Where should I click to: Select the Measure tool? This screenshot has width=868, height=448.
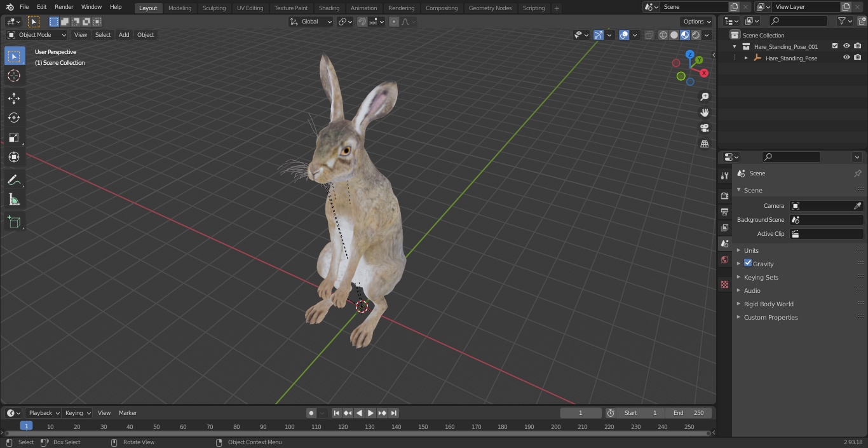(x=14, y=200)
